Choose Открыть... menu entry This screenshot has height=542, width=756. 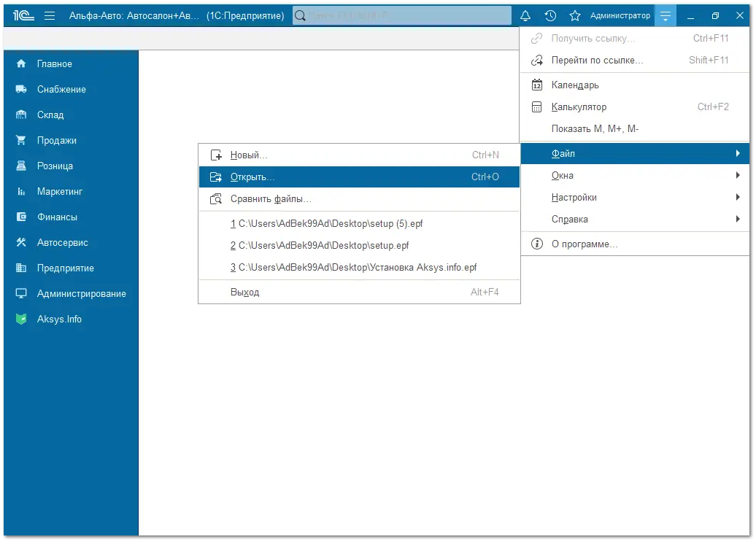click(x=359, y=177)
